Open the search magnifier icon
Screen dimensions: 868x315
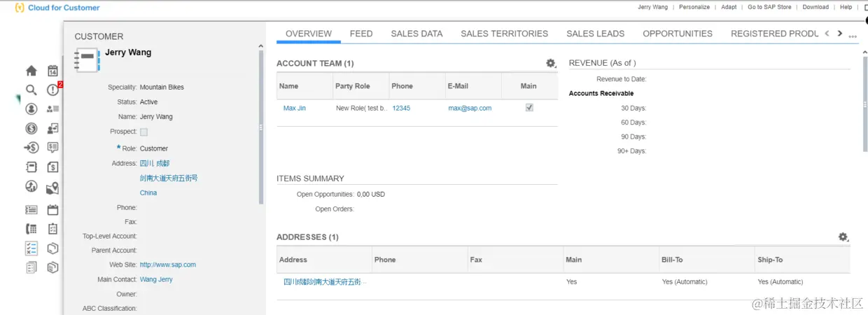coord(31,90)
